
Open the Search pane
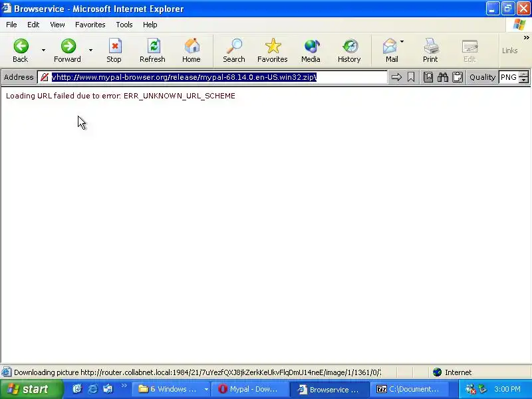[234, 51]
